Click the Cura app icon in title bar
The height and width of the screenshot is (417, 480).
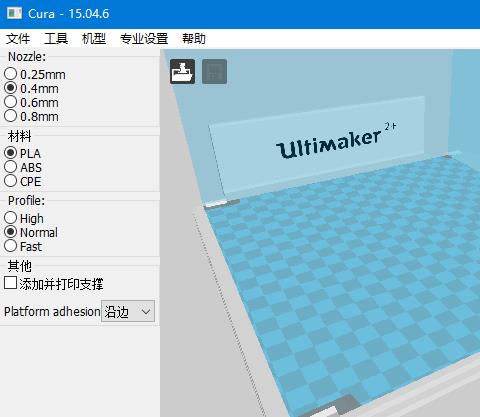pos(14,14)
